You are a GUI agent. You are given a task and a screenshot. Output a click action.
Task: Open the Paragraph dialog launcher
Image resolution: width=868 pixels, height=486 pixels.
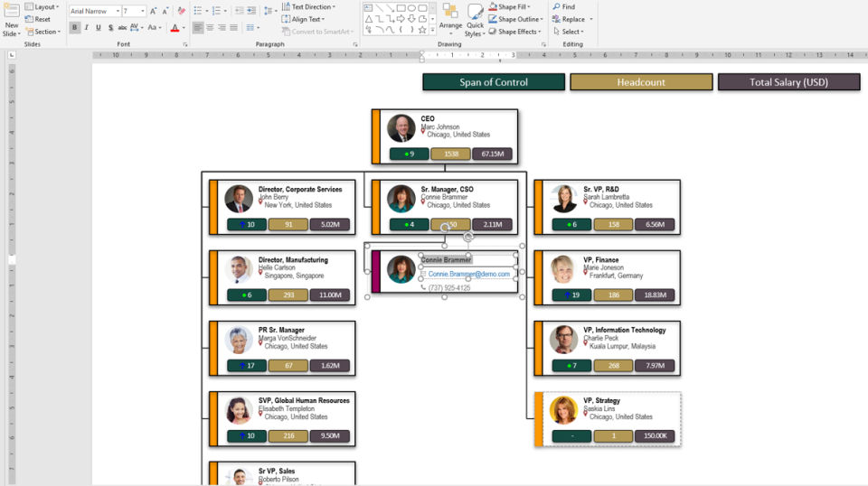pyautogui.click(x=354, y=44)
